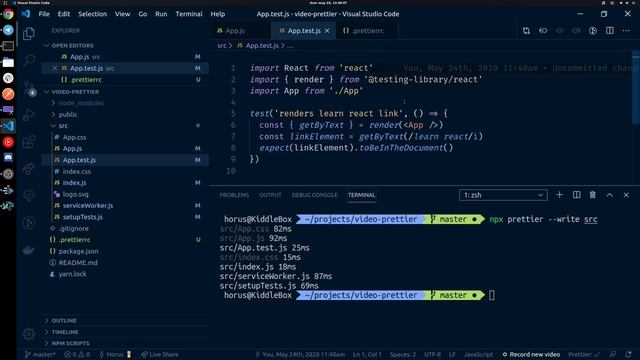Screen dimensions: 640x360
Task: Open the Extensions view
Action: [29, 142]
